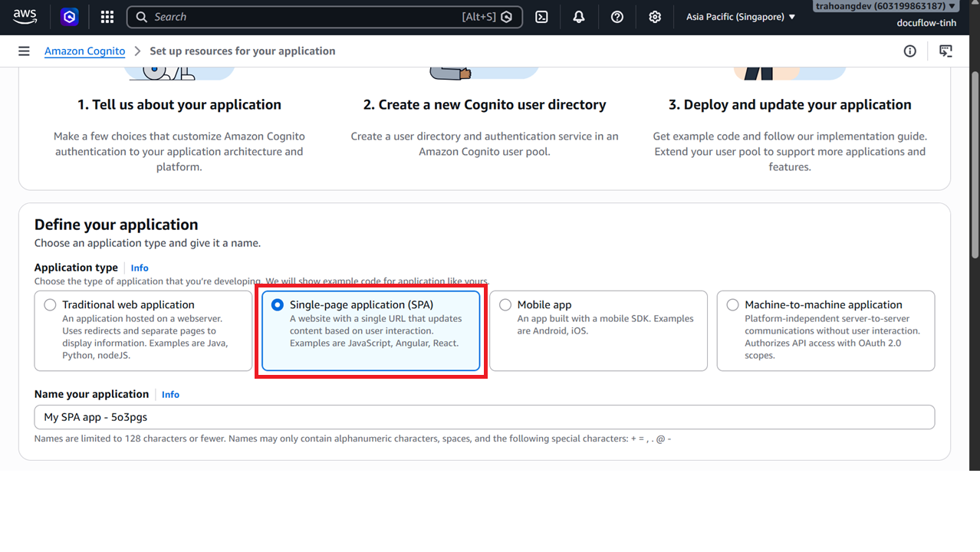Select Single-page application (SPA) radio button
The image size is (980, 552).
click(x=278, y=304)
